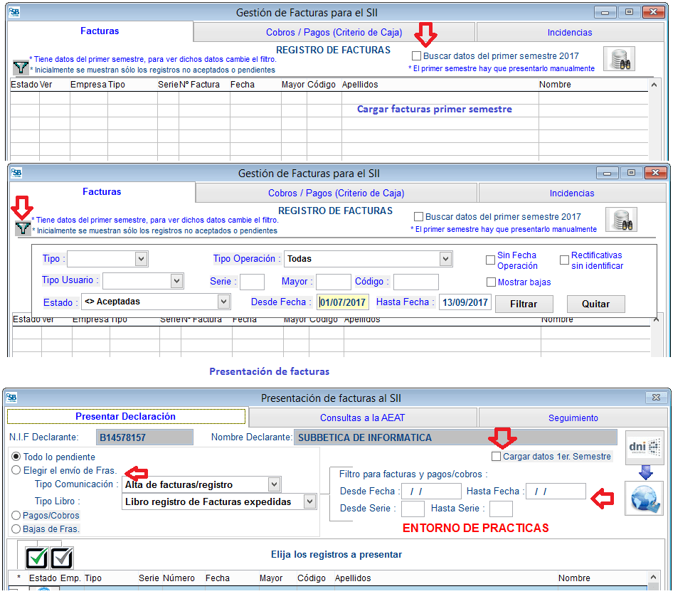Check Cargar datos 1er. Semestre
Screen dimensions: 700x616
coord(496,457)
